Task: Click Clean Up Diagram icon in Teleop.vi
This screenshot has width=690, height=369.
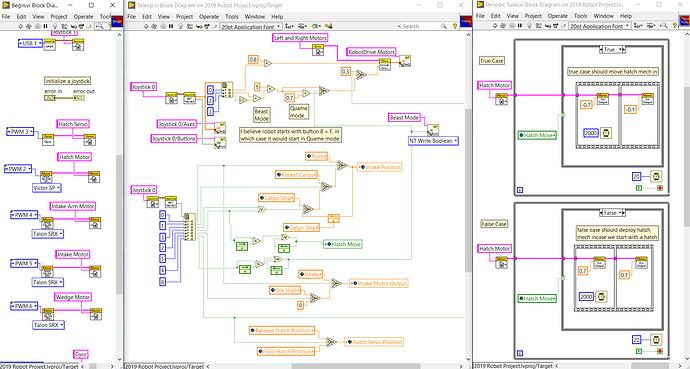Action: click(328, 26)
